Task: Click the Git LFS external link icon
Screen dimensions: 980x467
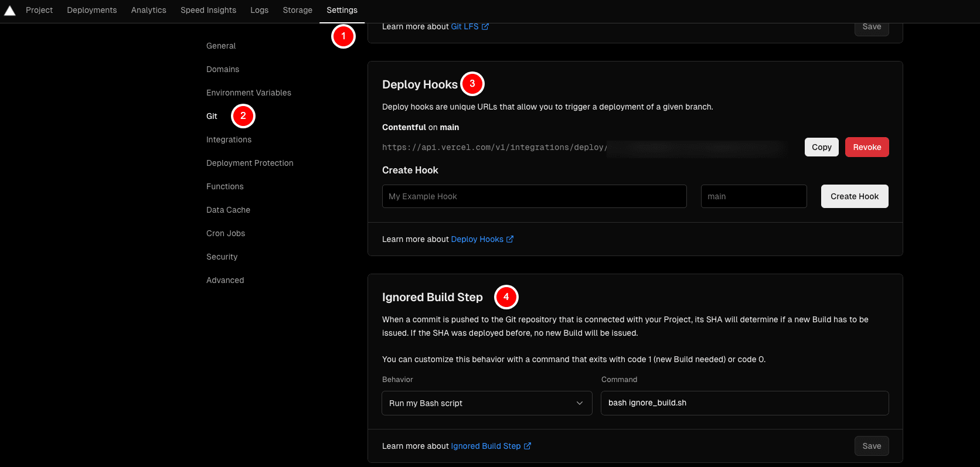Action: pyautogui.click(x=485, y=26)
